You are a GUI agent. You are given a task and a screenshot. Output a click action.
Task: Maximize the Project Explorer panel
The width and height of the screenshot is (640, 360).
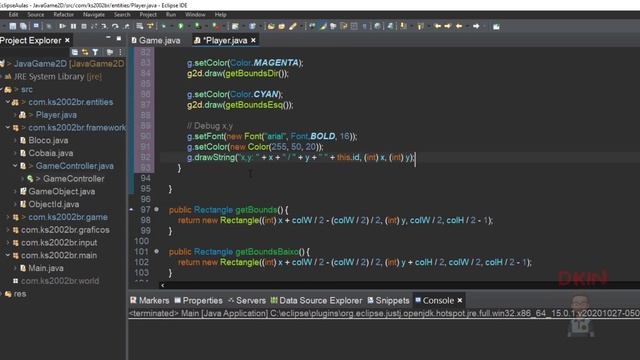click(119, 38)
